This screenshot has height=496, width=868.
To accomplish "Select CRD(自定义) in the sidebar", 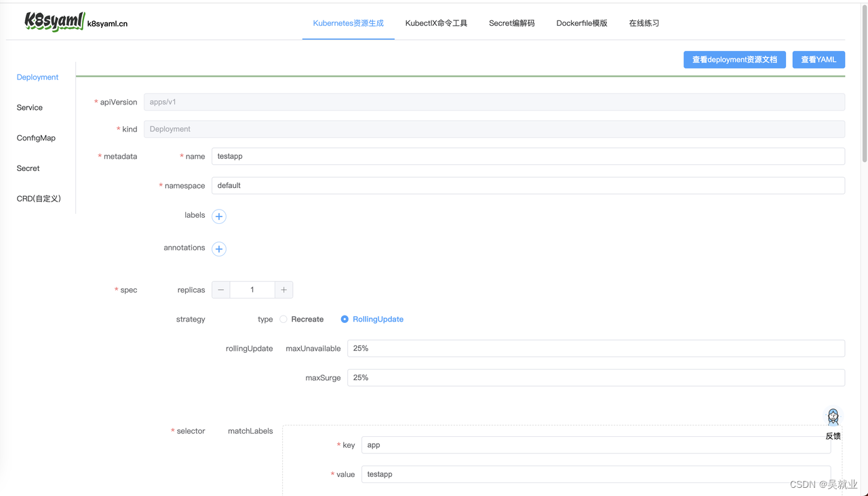I will coord(39,199).
